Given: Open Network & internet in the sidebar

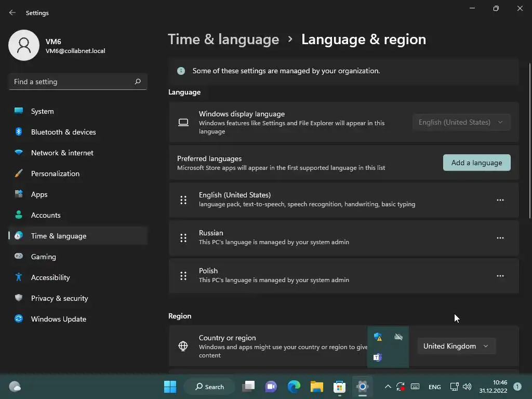Looking at the screenshot, I should click(78, 153).
